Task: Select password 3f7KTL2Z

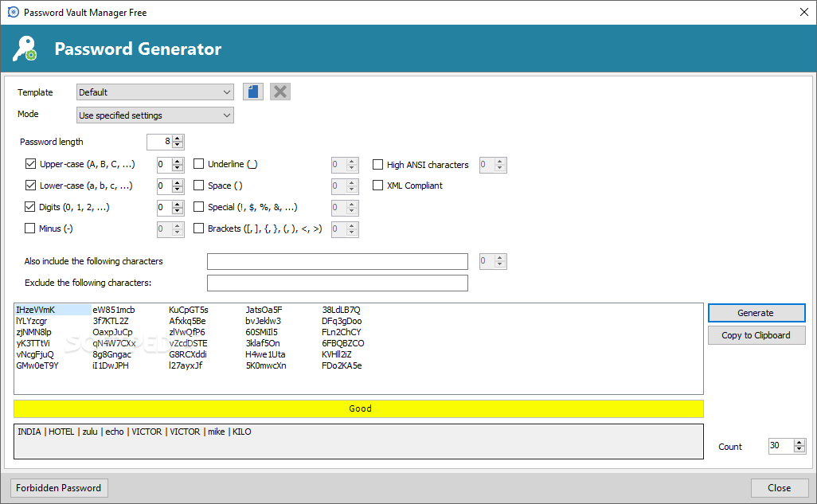Action: point(111,321)
